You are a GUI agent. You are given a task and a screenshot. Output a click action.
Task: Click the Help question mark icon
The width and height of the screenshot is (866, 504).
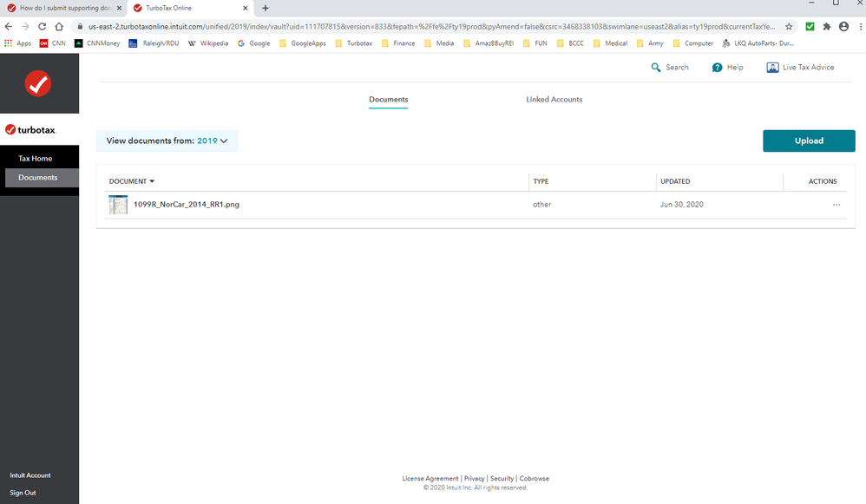click(717, 68)
